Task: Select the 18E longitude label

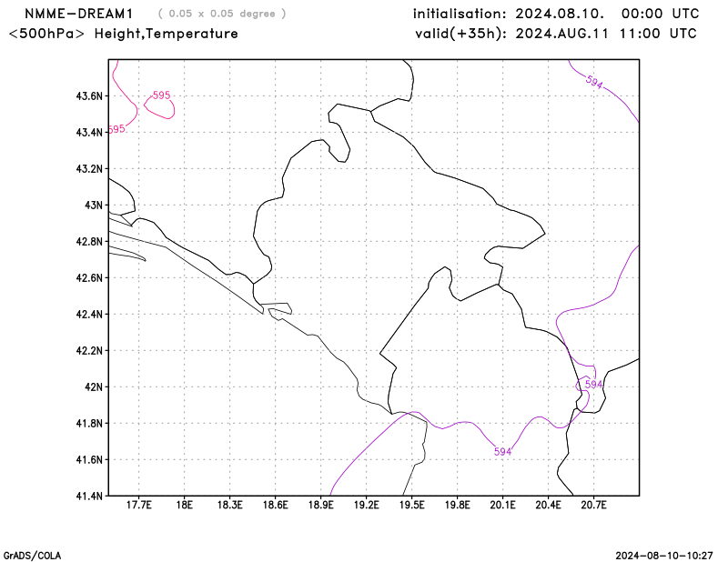Action: (185, 505)
